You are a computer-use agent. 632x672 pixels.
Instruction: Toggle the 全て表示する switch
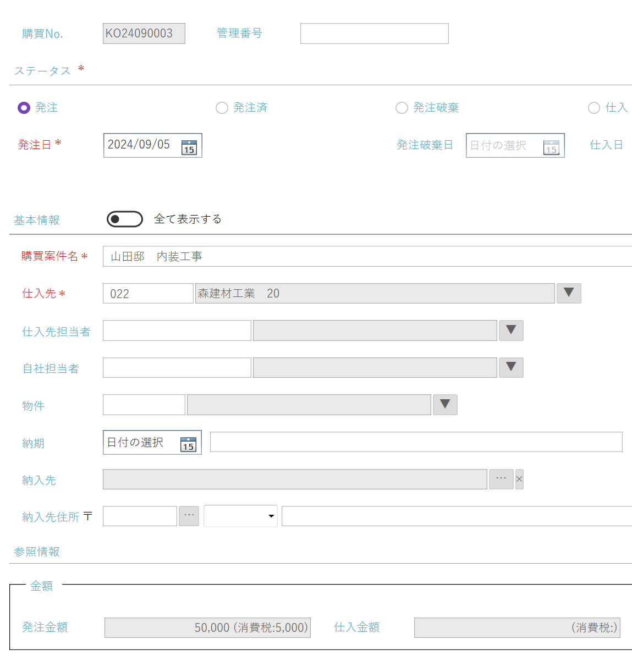tap(125, 219)
